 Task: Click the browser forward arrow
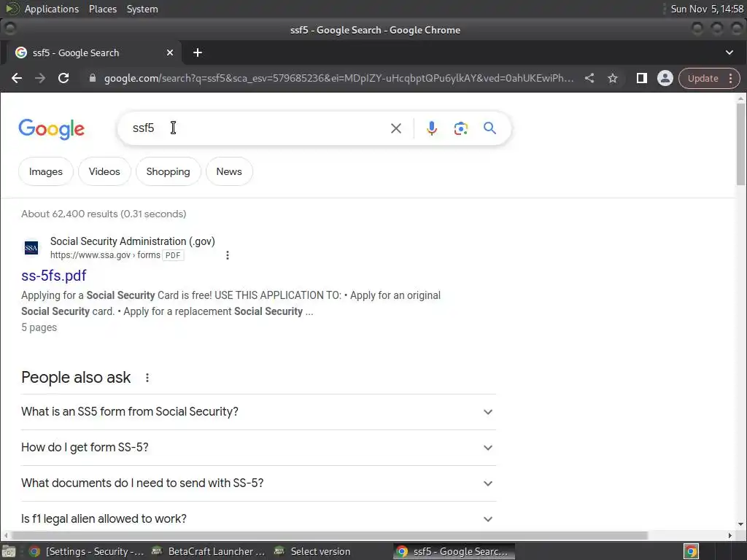point(40,78)
